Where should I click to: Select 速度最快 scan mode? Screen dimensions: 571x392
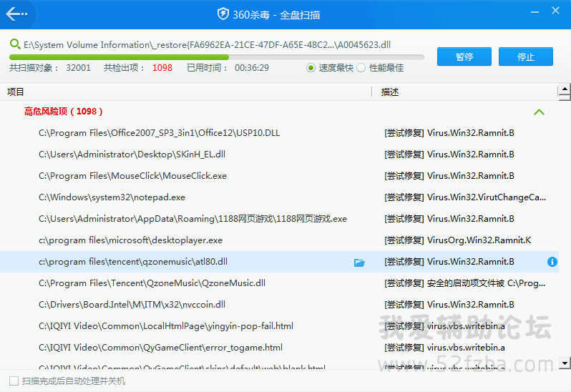tap(311, 68)
